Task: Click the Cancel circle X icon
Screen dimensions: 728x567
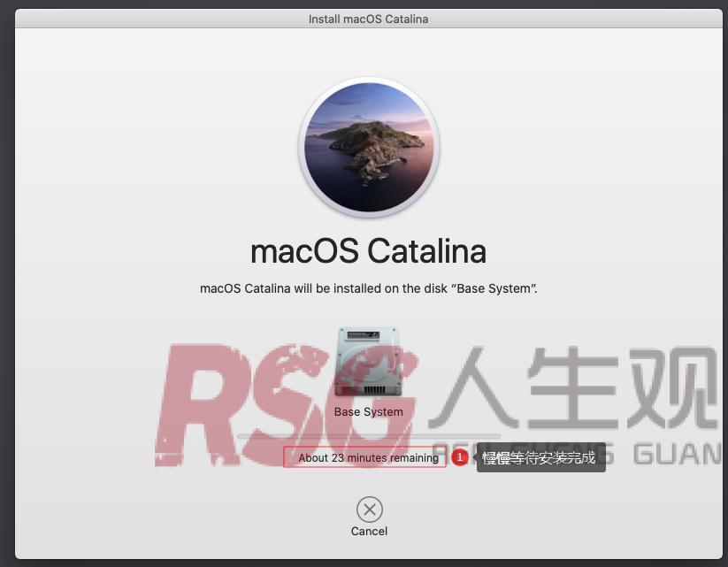Action: click(370, 510)
